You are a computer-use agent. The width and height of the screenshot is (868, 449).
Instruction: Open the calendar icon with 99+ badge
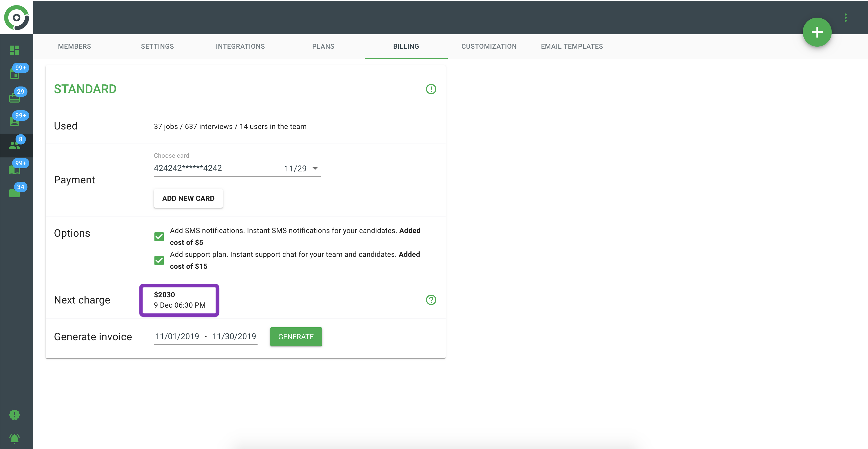point(15,74)
